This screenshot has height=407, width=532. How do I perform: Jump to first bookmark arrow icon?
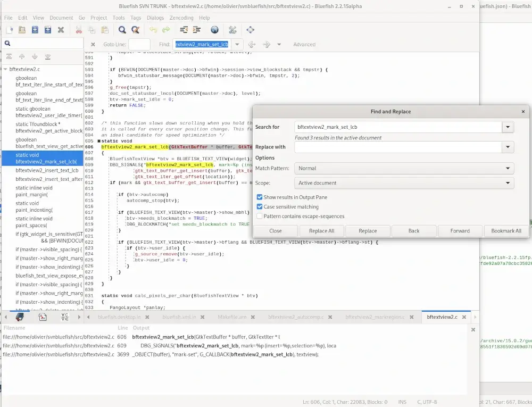pos(9,56)
